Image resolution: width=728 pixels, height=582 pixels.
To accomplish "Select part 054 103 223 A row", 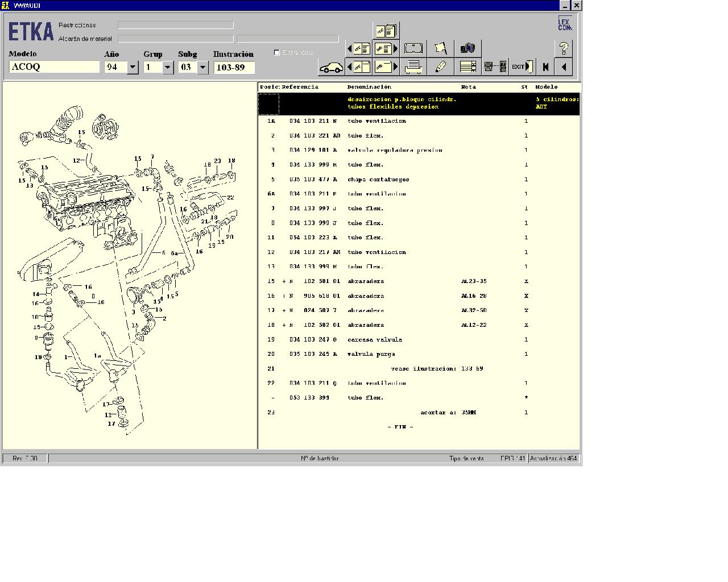I will 419,238.
